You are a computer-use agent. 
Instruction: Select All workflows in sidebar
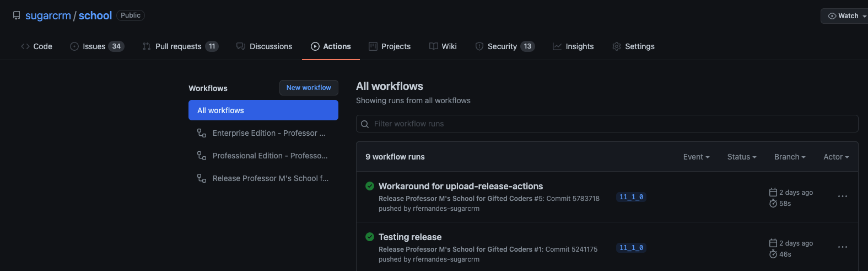point(263,110)
